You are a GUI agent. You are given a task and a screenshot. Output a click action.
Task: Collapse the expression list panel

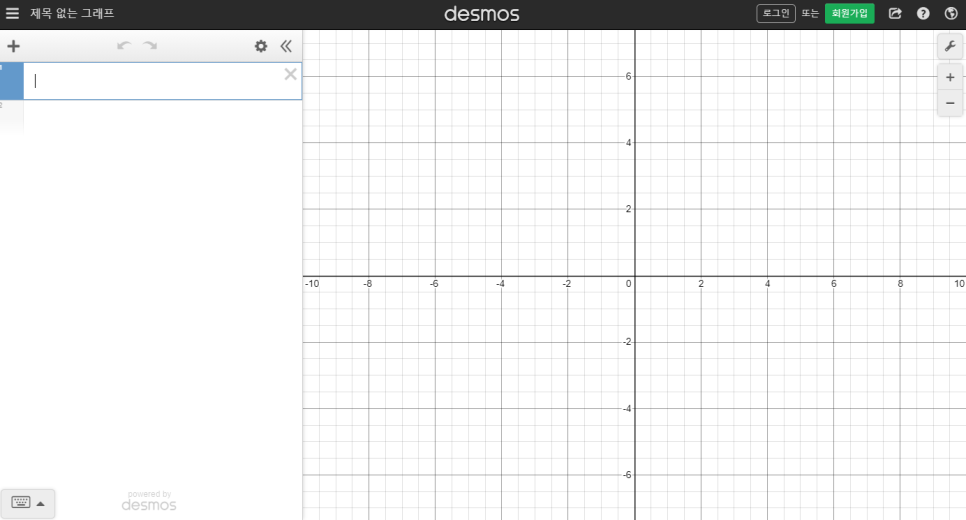[x=286, y=46]
